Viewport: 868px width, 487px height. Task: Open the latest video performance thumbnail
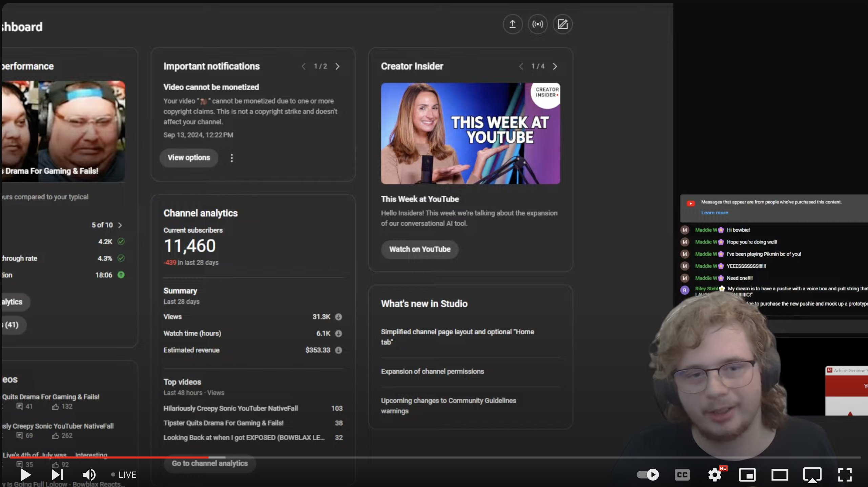tap(63, 131)
